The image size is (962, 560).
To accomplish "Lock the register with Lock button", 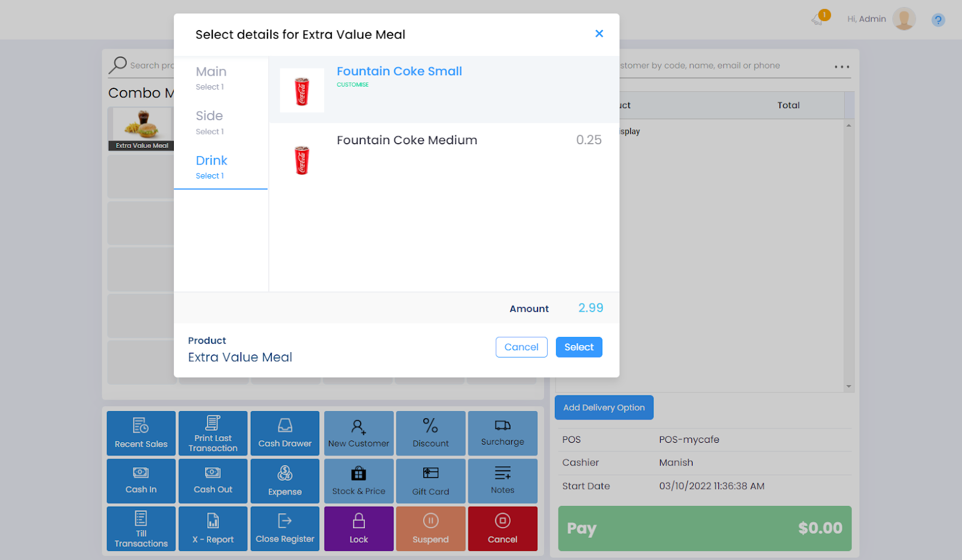I will [358, 529].
